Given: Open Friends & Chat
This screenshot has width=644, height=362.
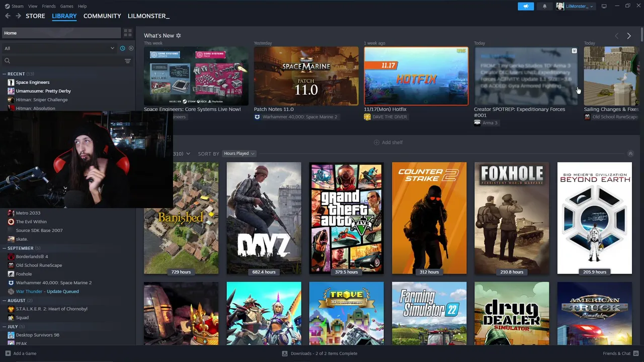Looking at the screenshot, I should pyautogui.click(x=620, y=353).
